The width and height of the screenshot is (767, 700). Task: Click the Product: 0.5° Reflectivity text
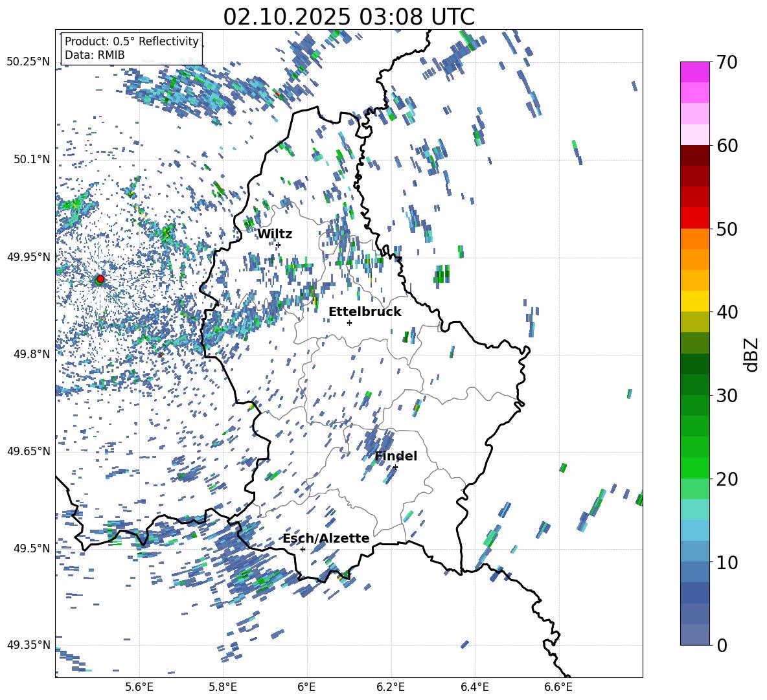click(132, 41)
